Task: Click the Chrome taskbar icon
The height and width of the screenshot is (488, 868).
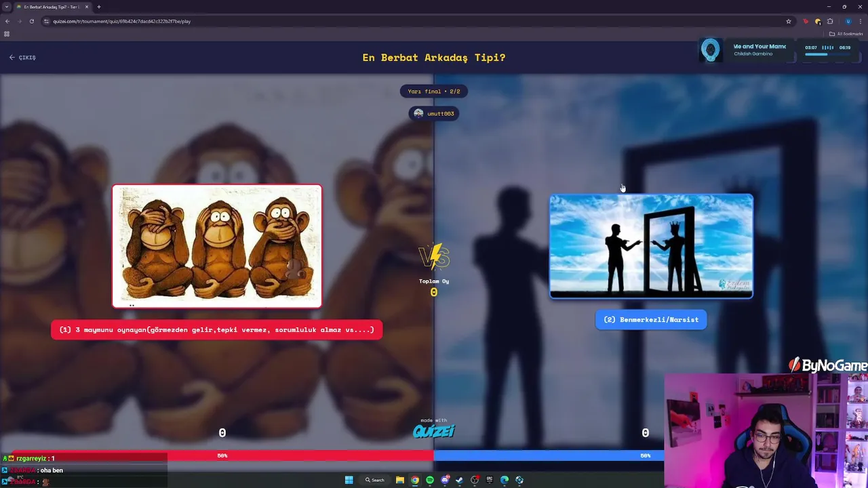Action: pos(415,480)
